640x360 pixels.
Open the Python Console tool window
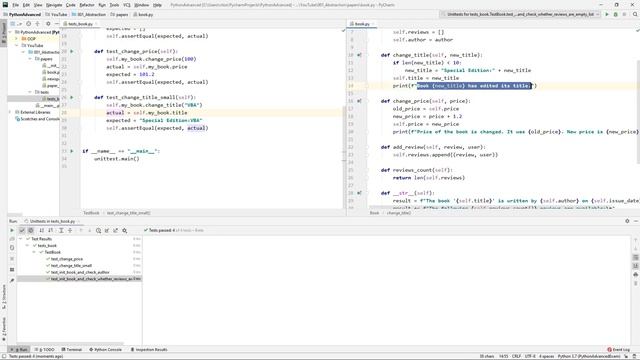106,350
